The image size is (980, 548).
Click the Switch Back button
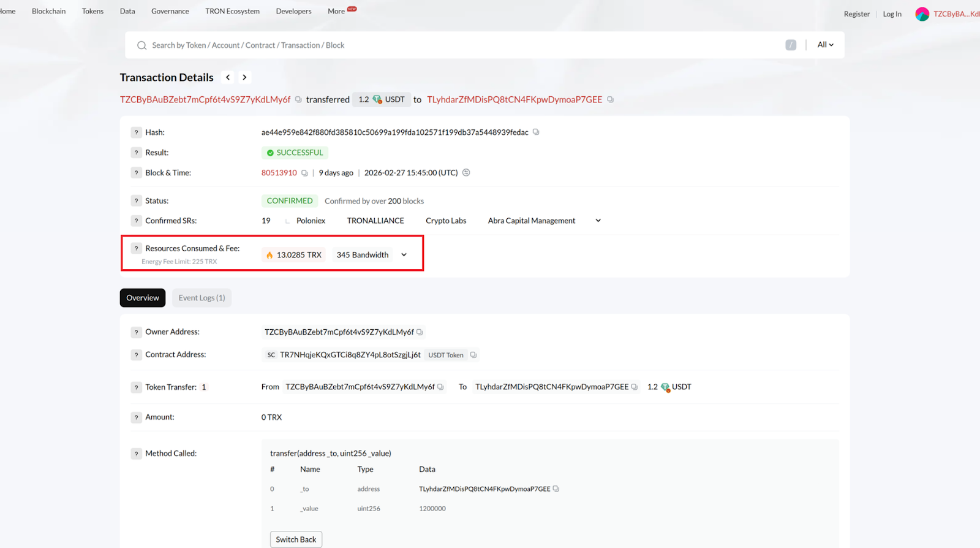tap(296, 539)
